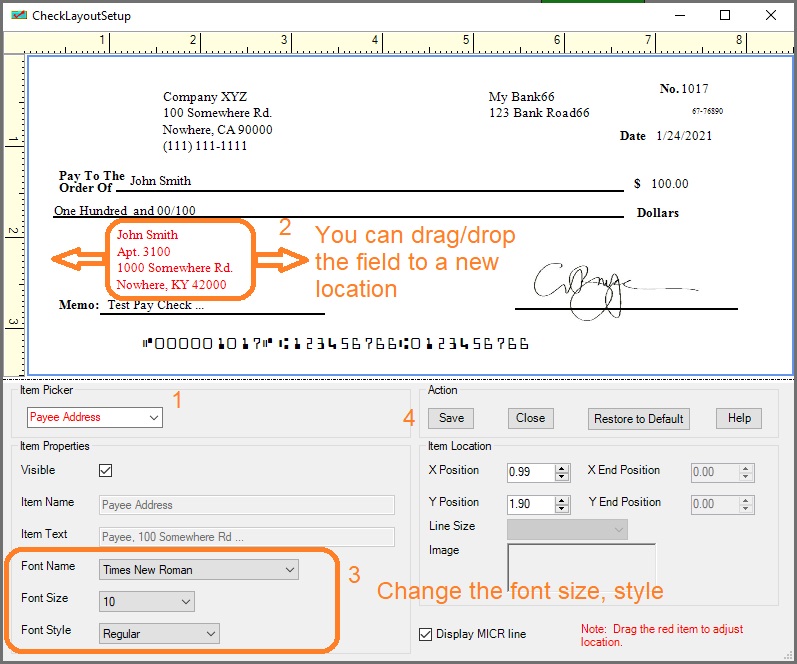Maximize the CheckLayoutSetup window
Viewport: 797px width, 664px height.
click(x=725, y=15)
